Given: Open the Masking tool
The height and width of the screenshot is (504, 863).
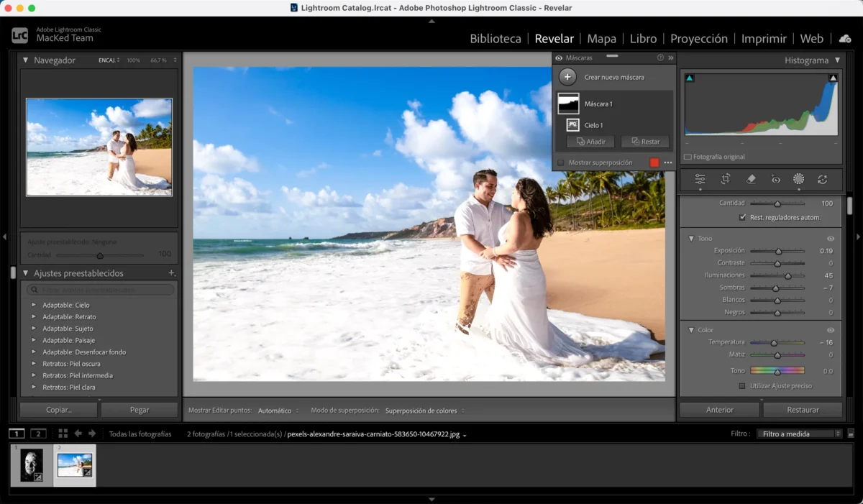Looking at the screenshot, I should tap(798, 179).
